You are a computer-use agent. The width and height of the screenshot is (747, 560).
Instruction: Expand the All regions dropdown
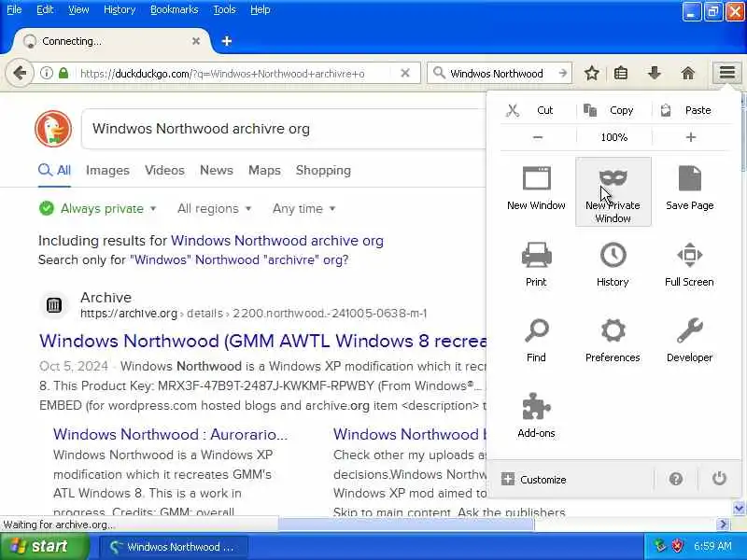tap(215, 208)
